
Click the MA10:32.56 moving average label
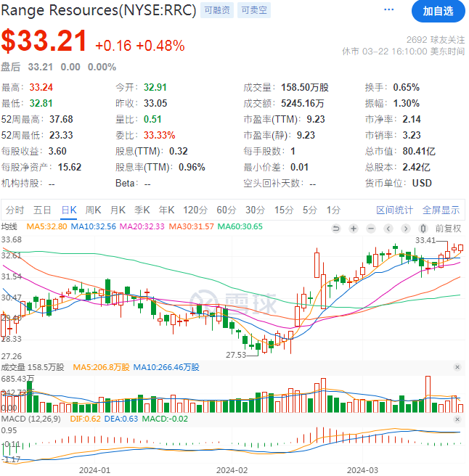click(93, 226)
